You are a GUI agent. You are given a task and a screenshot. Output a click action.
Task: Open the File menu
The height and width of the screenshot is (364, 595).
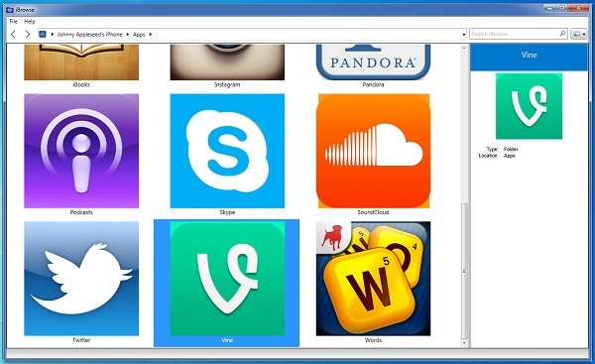pyautogui.click(x=13, y=21)
